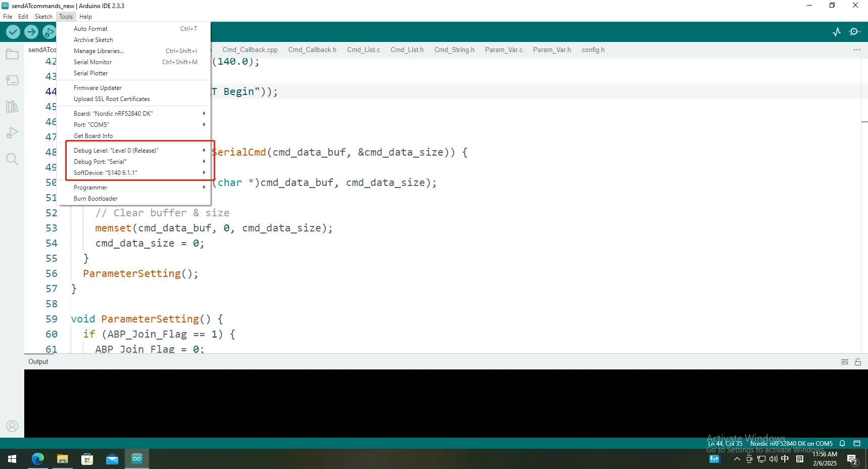Open the Mail app from the taskbar
The image size is (868, 469).
click(112, 459)
